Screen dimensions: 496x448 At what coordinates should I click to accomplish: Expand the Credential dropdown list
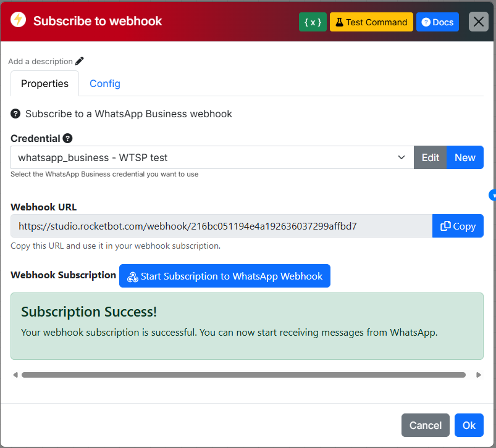[212, 157]
